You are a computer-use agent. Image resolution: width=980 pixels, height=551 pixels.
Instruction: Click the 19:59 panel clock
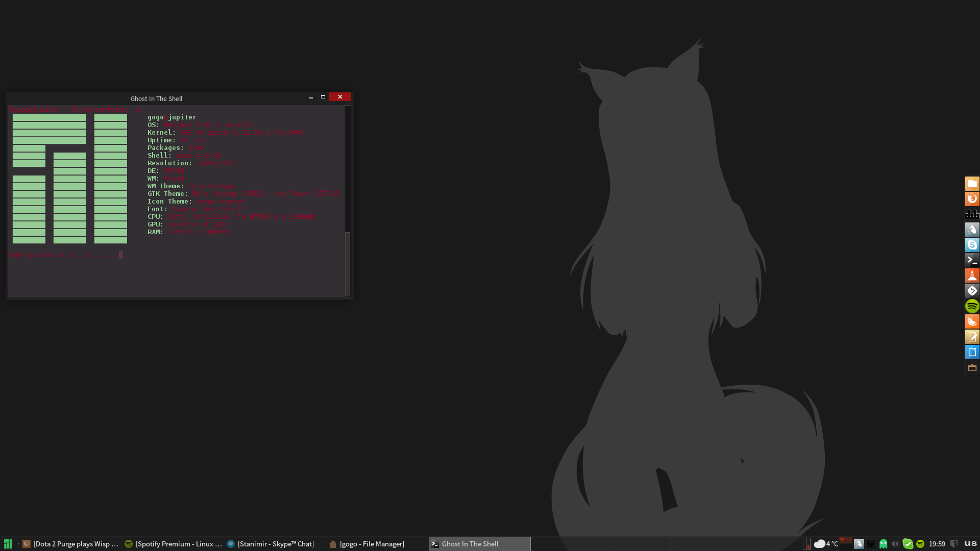937,544
